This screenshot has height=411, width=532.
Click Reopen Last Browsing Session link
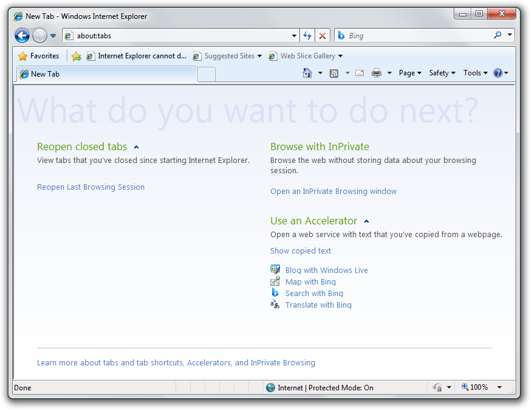90,187
